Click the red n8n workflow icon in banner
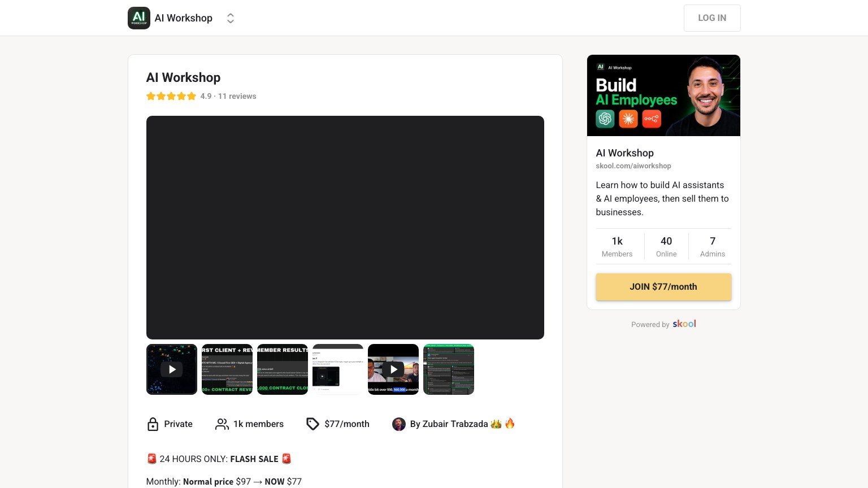 (652, 119)
